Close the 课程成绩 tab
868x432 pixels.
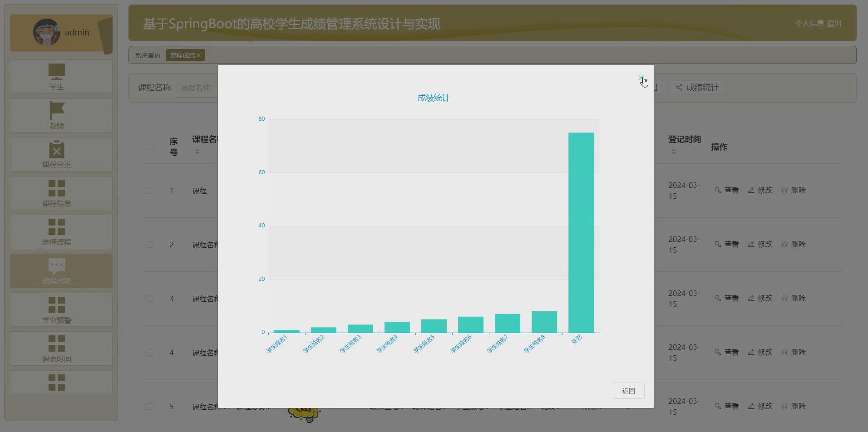click(197, 55)
